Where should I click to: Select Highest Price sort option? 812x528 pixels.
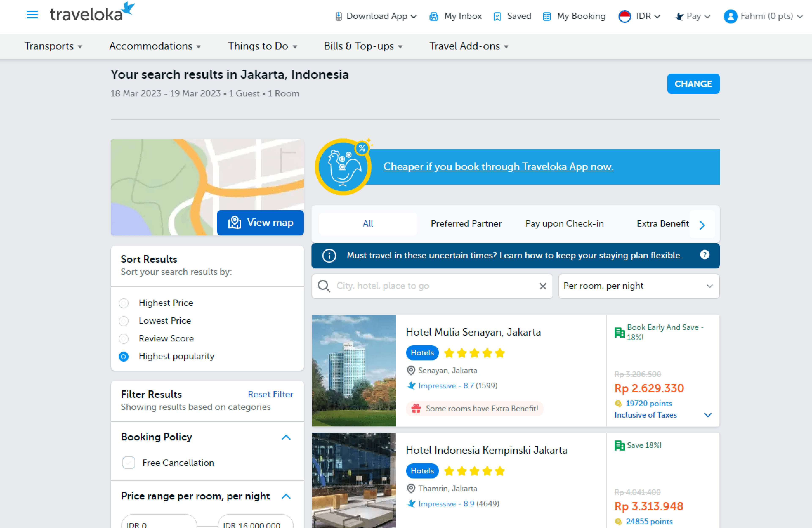point(123,303)
